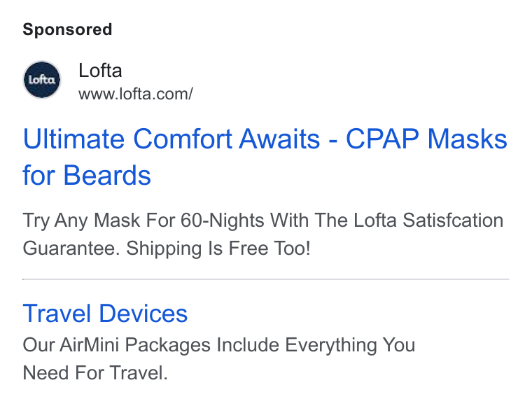Click "for Beards" in the ad headline
Viewport: 532px width, 420px height.
(87, 175)
